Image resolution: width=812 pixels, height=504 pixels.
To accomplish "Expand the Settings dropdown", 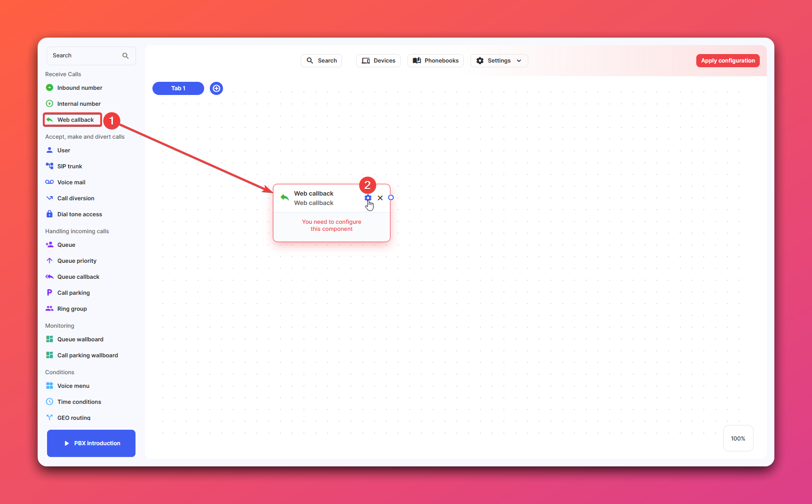I will point(499,61).
